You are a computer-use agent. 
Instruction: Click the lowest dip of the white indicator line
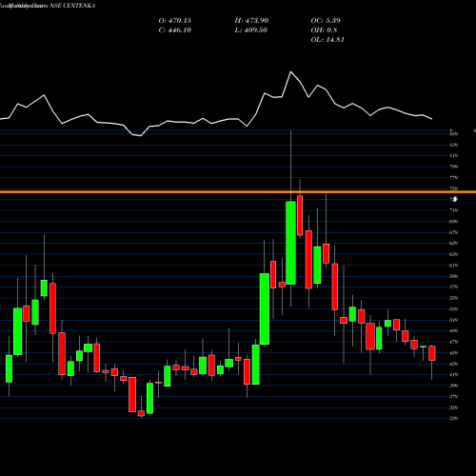(x=141, y=136)
